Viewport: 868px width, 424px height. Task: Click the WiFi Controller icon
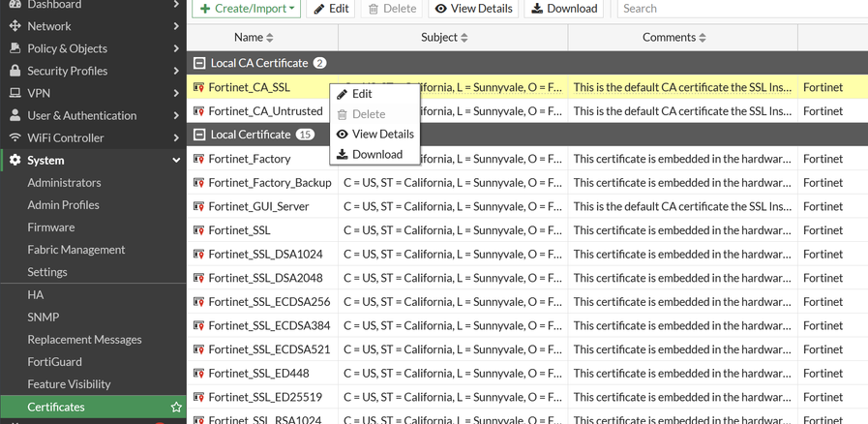(x=15, y=137)
